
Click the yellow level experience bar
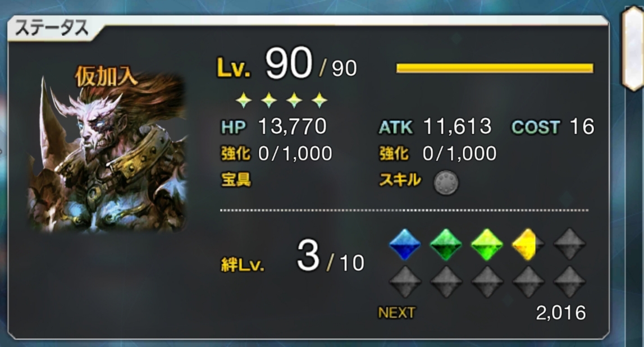495,68
